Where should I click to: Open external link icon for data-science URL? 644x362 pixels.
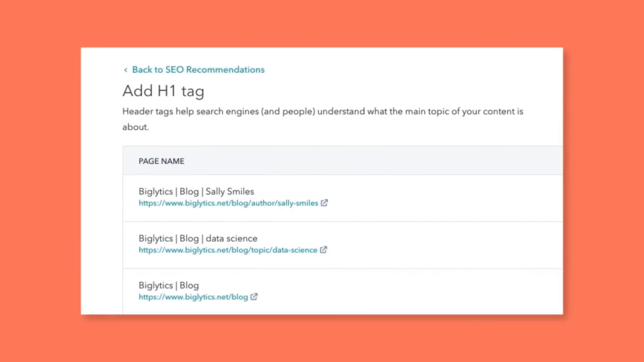[x=323, y=250]
